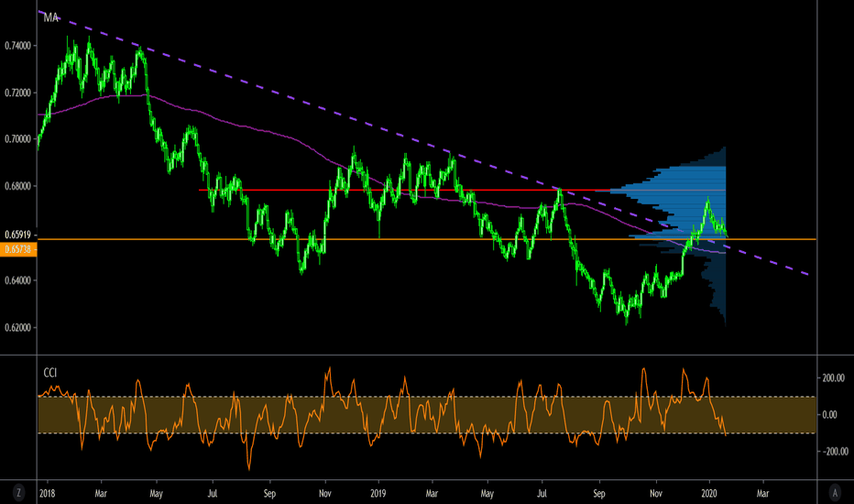The image size is (854, 504).
Task: Click the purple dashed descending trendline
Action: (275, 101)
